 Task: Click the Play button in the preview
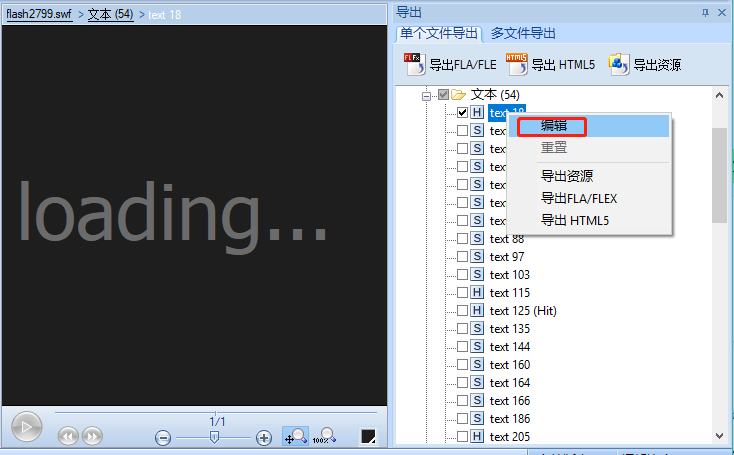(x=26, y=427)
